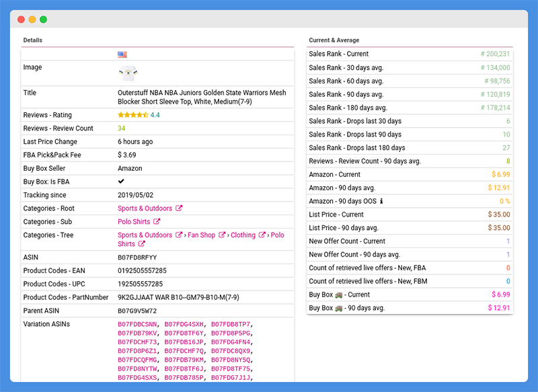Select UPC code 192505557285
Screen dimensions: 538x392
[x=141, y=284]
